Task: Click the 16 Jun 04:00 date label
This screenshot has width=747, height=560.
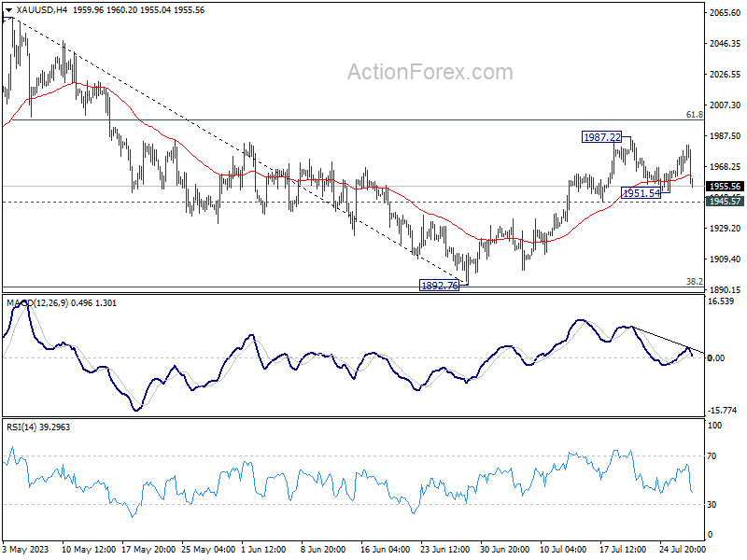Action: tap(385, 550)
